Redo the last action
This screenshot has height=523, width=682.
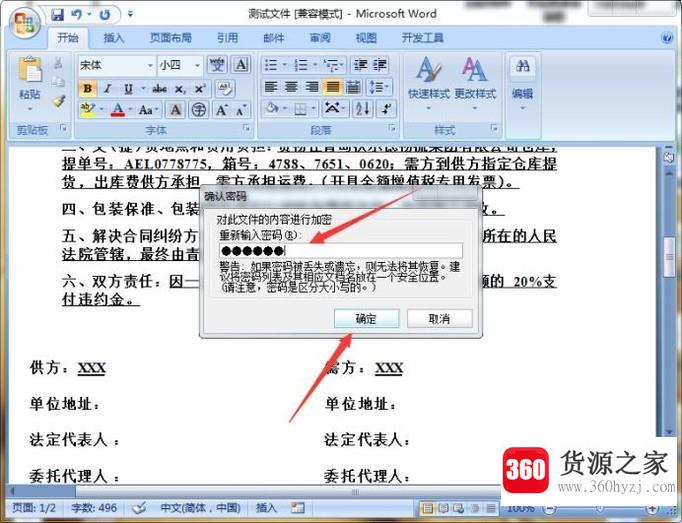click(105, 15)
